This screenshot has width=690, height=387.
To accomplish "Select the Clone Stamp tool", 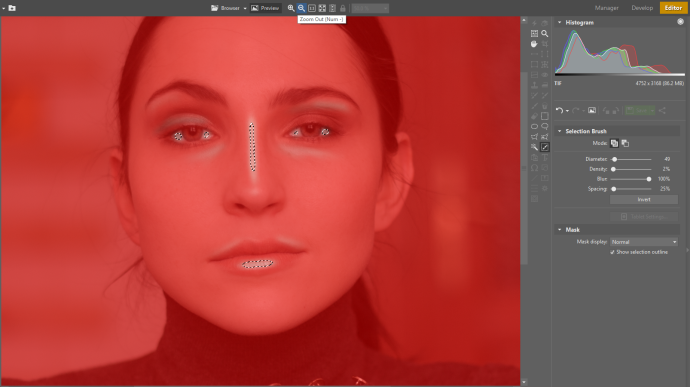I will [x=534, y=85].
